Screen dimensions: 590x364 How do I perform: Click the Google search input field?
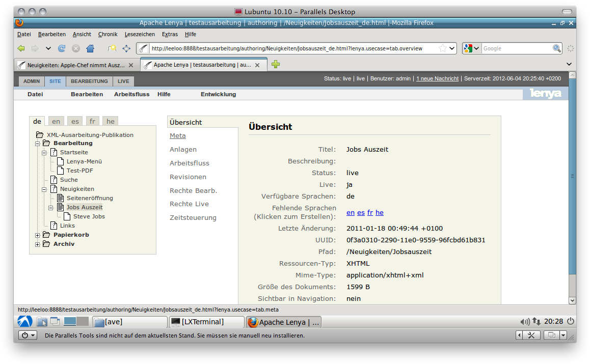[516, 48]
